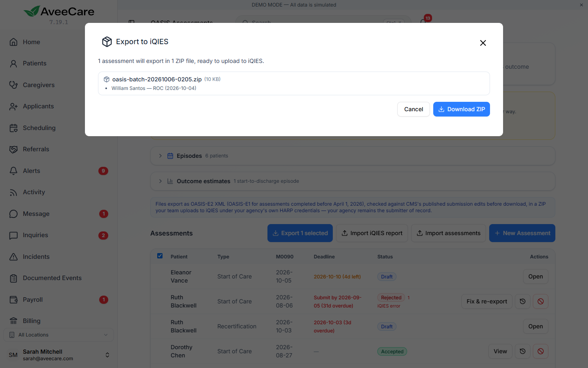
Task: Click the red void icon in Ruth Blackwell's row
Action: 541,301
